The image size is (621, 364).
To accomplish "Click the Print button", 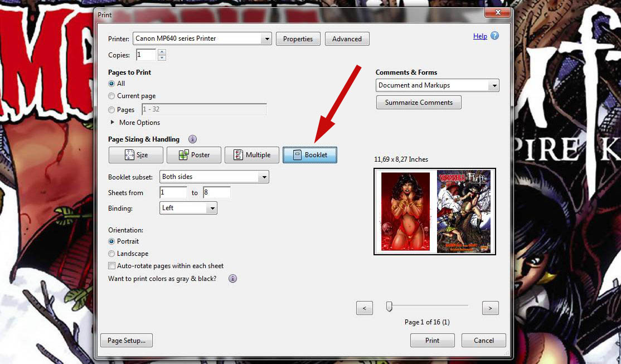I will [432, 340].
